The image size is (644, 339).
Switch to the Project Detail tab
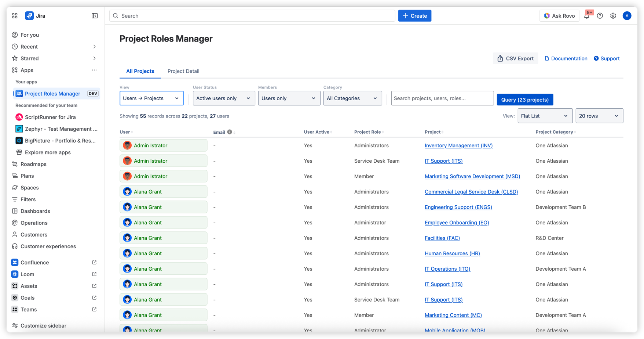[x=183, y=71]
